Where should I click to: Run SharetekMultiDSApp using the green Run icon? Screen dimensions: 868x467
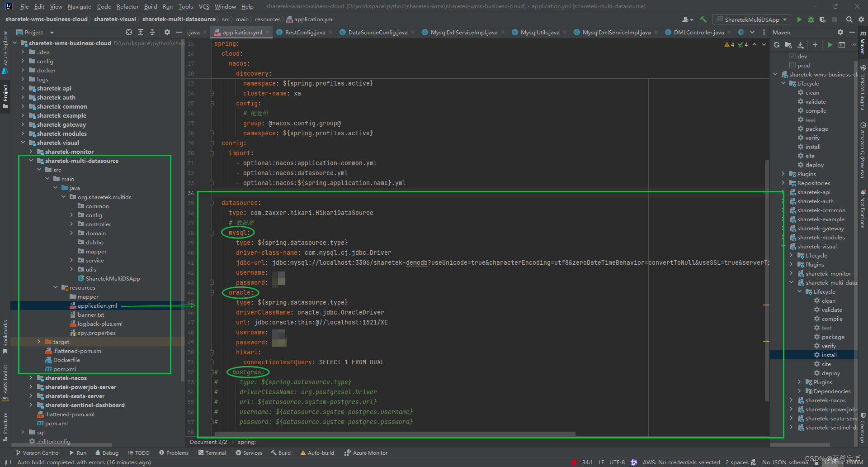[x=799, y=20]
